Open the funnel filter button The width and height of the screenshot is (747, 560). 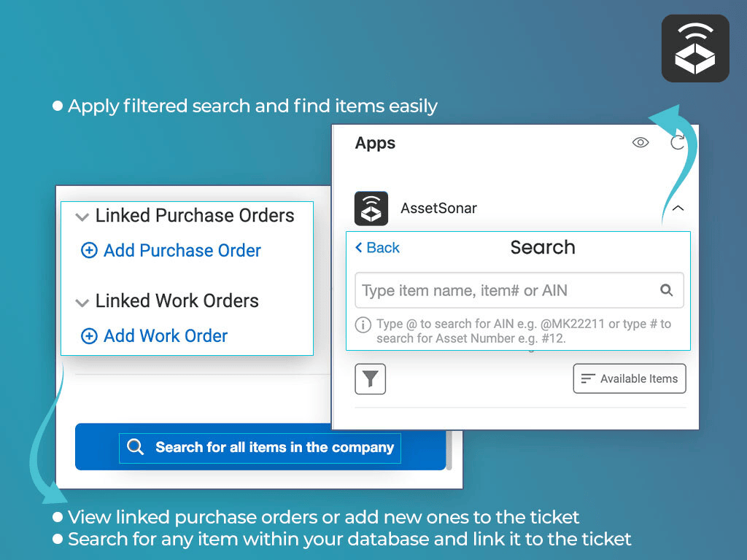tap(371, 378)
